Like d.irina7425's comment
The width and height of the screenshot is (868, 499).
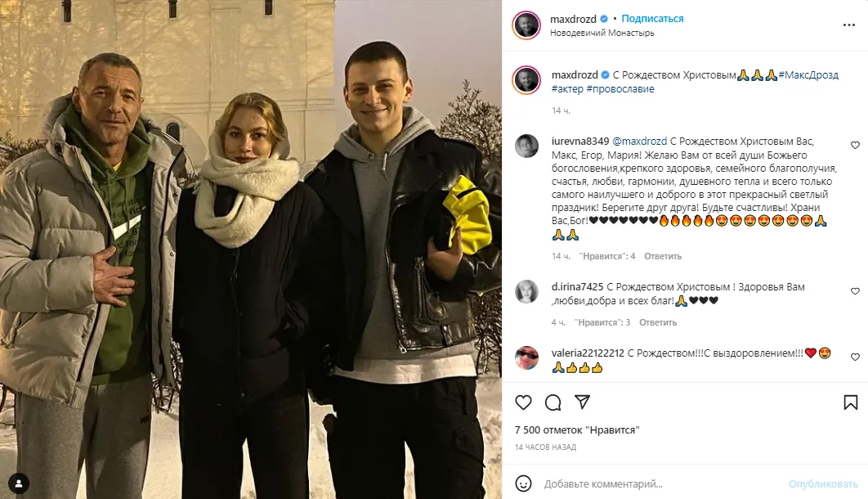coord(855,291)
